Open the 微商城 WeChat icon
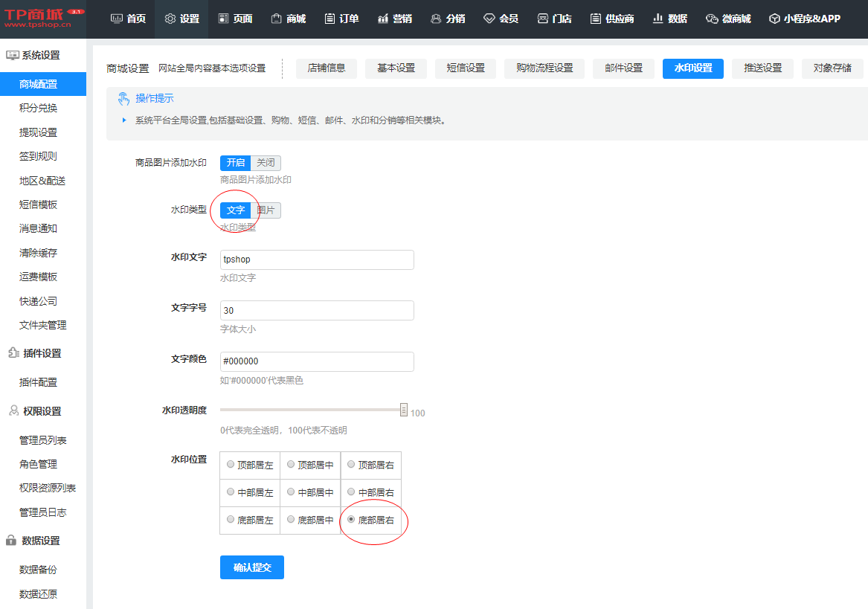868x609 pixels. 712,19
